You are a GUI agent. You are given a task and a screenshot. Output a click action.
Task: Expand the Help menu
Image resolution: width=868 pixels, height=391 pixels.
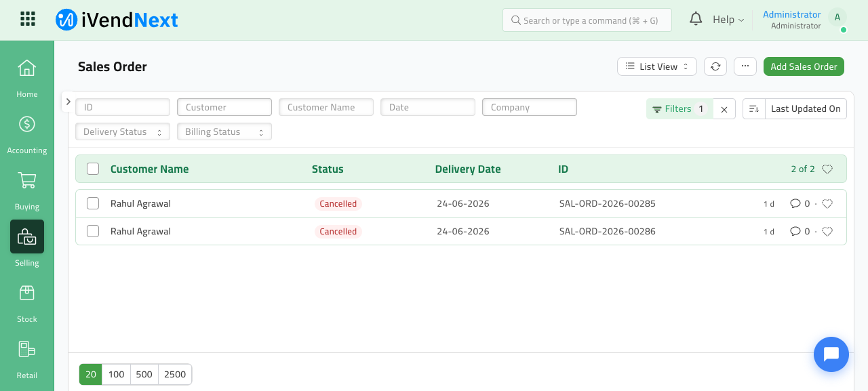pyautogui.click(x=728, y=20)
